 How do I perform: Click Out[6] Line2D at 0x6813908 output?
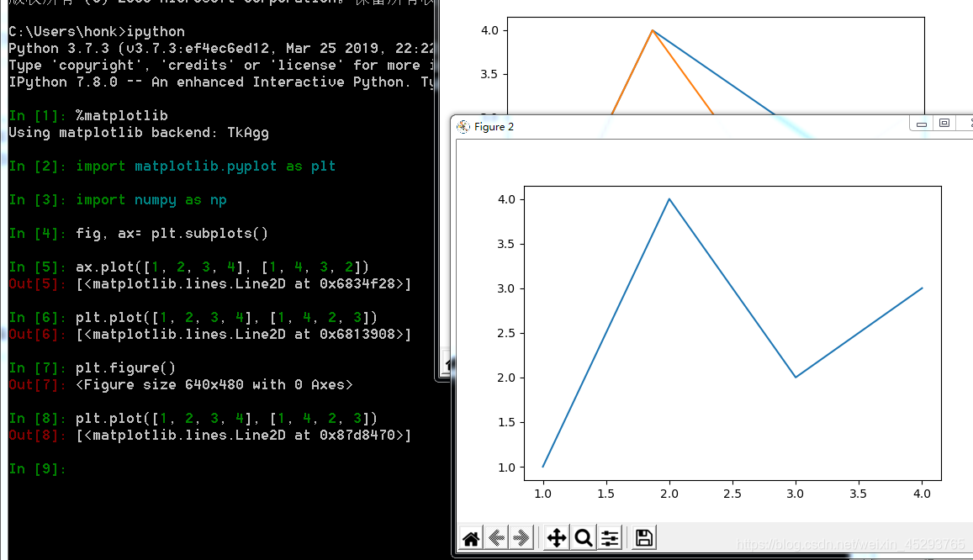point(243,335)
